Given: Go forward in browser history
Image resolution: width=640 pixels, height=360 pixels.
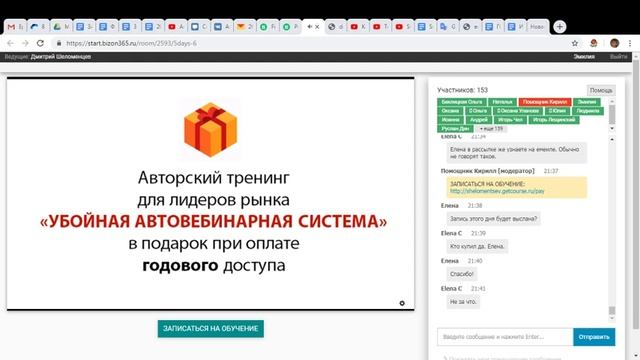Looking at the screenshot, I should coord(25,43).
